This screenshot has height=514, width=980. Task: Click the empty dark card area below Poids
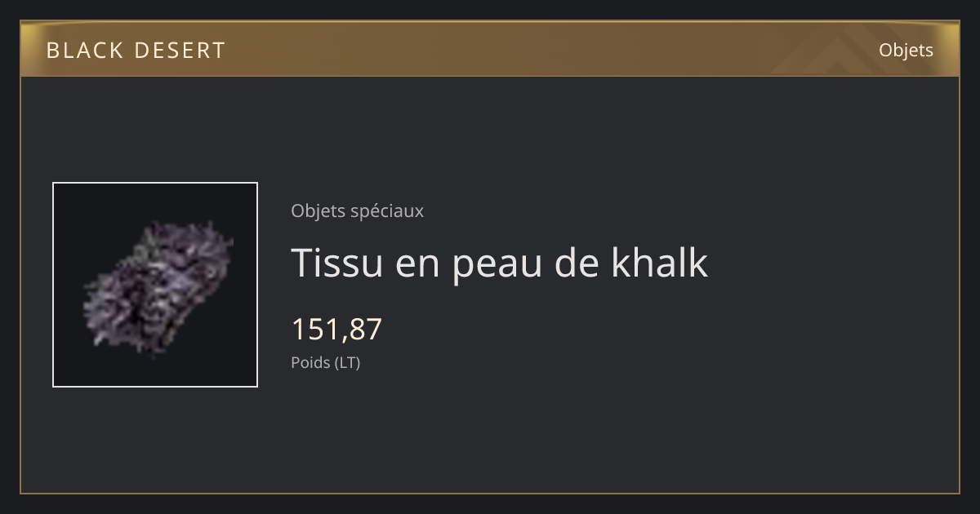tap(490, 432)
